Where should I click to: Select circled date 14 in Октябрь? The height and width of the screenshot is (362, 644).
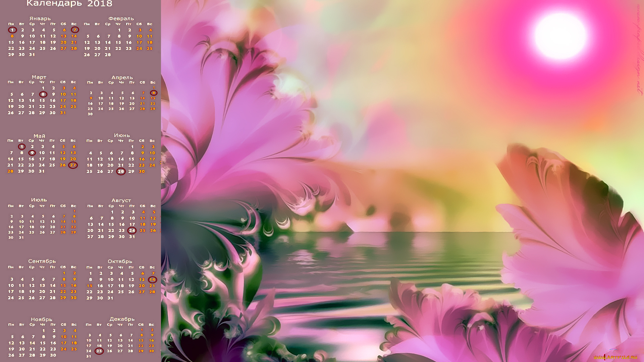152,280
